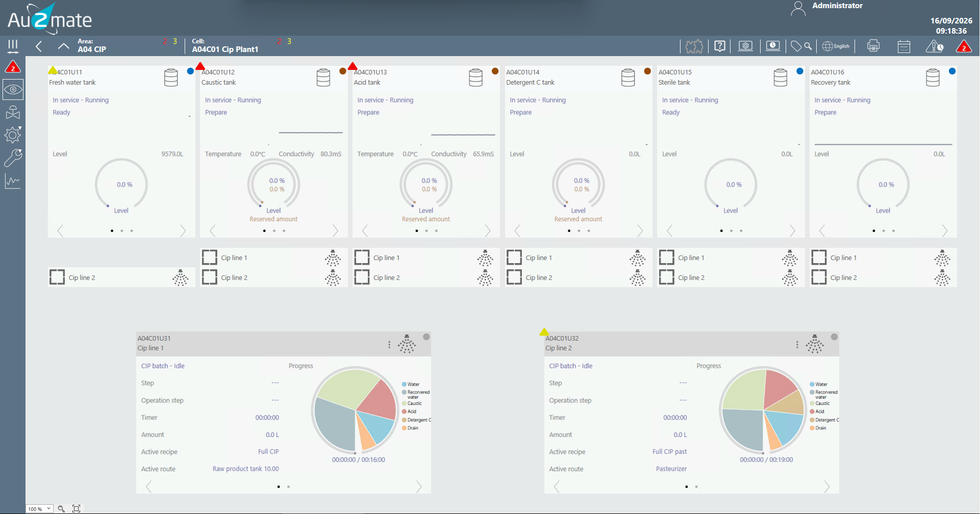Open the settings gear in the sidebar
This screenshot has height=514, width=980.
13,135
